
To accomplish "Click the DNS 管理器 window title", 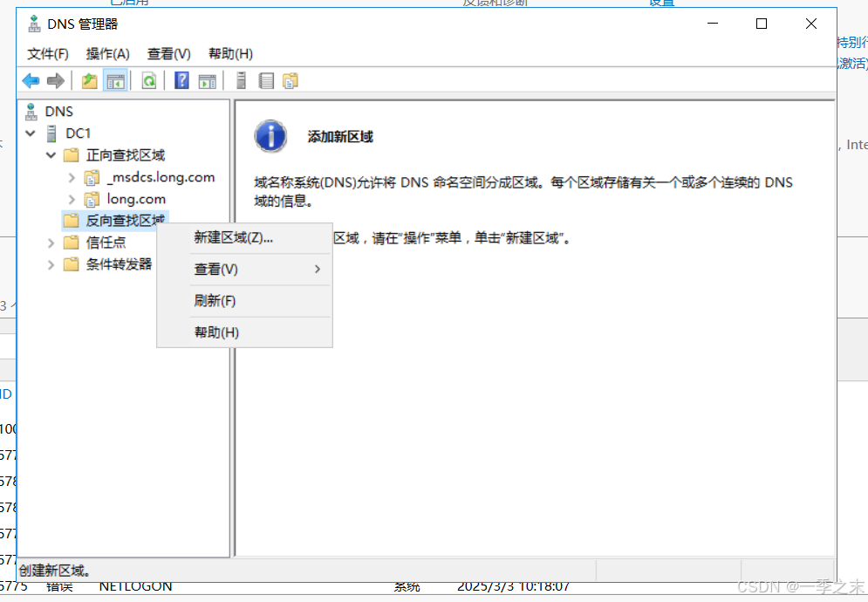I will click(x=83, y=24).
